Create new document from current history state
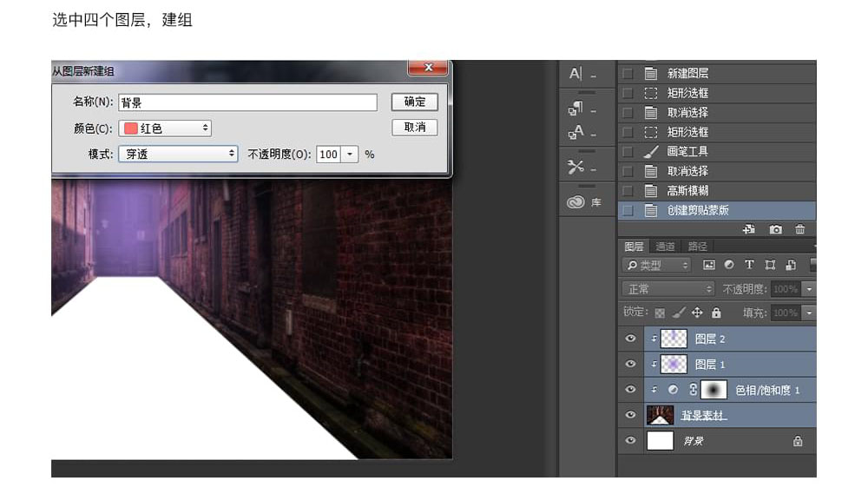 tap(749, 229)
